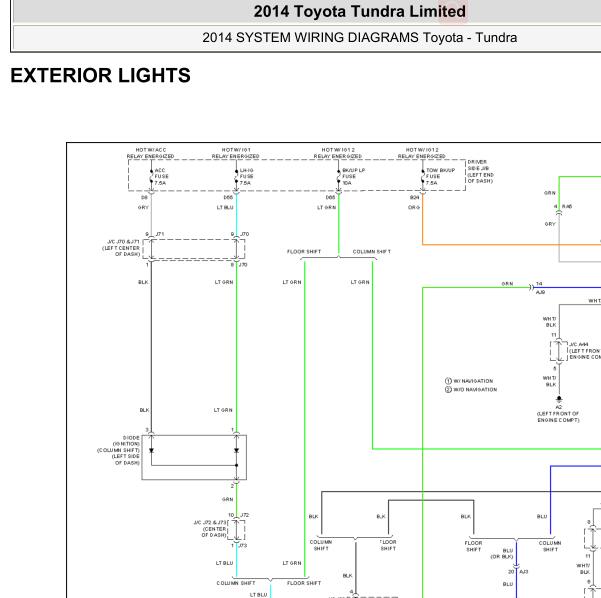Viewport: 601px width, 598px height.
Task: Click legend note '2 W/O NAVIGATION'
Action: (471, 389)
